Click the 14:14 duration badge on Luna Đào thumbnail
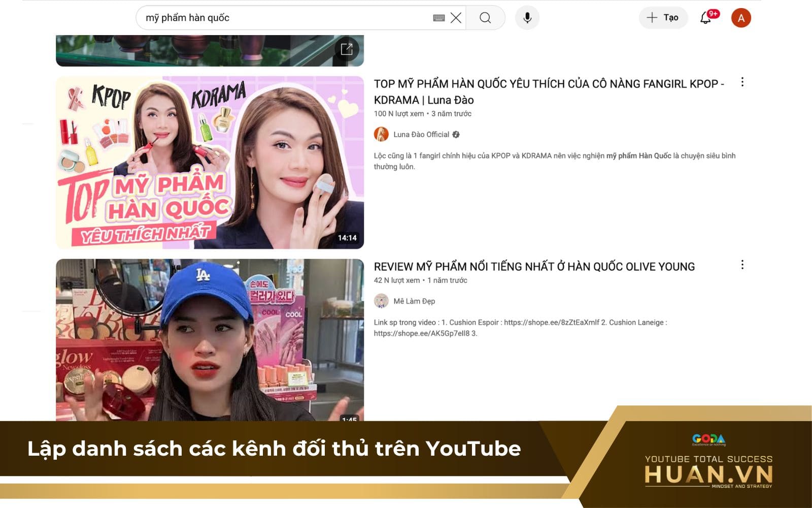The width and height of the screenshot is (812, 508). pyautogui.click(x=347, y=238)
